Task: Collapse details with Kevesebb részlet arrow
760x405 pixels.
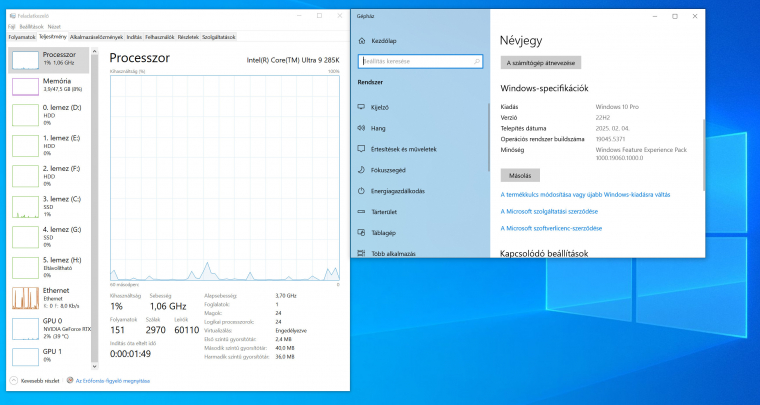Action: (14, 381)
